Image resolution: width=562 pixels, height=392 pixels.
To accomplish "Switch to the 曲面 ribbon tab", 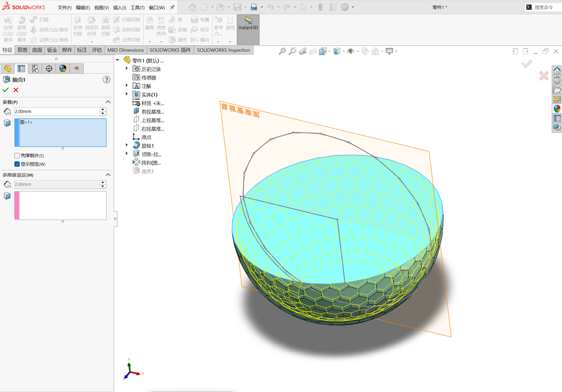I will point(37,50).
